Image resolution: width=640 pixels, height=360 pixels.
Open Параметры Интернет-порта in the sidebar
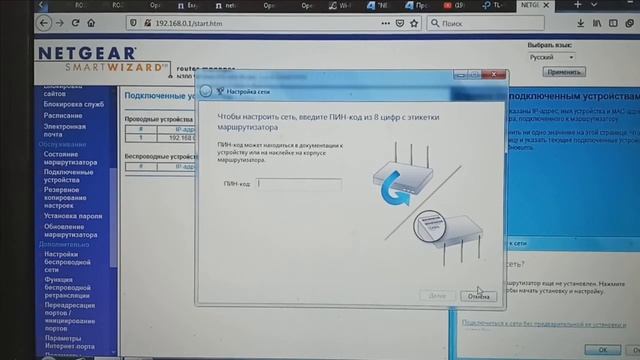pos(69,342)
